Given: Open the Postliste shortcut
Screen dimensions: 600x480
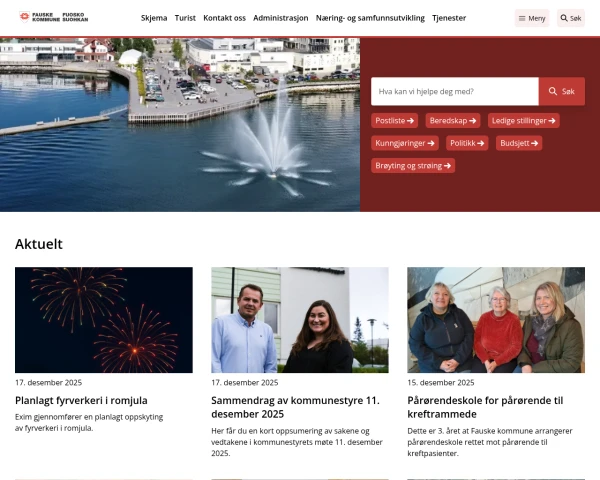Looking at the screenshot, I should pyautogui.click(x=395, y=121).
